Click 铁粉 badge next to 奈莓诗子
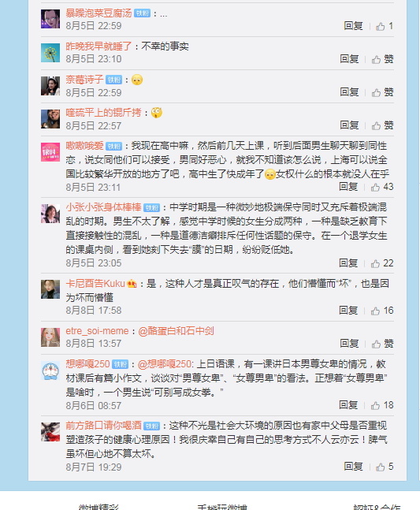 click(x=114, y=80)
